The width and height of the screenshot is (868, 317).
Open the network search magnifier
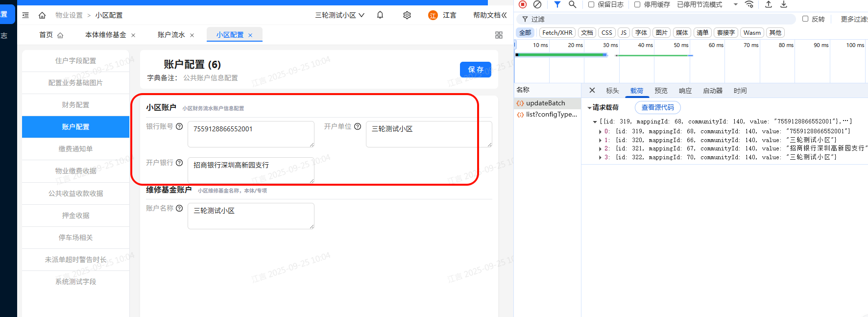tap(572, 4)
